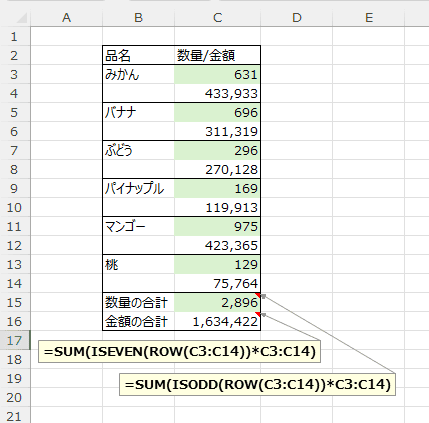Viewport: 429px width, 423px height.
Task: Select row 2 header
Action: (x=15, y=55)
